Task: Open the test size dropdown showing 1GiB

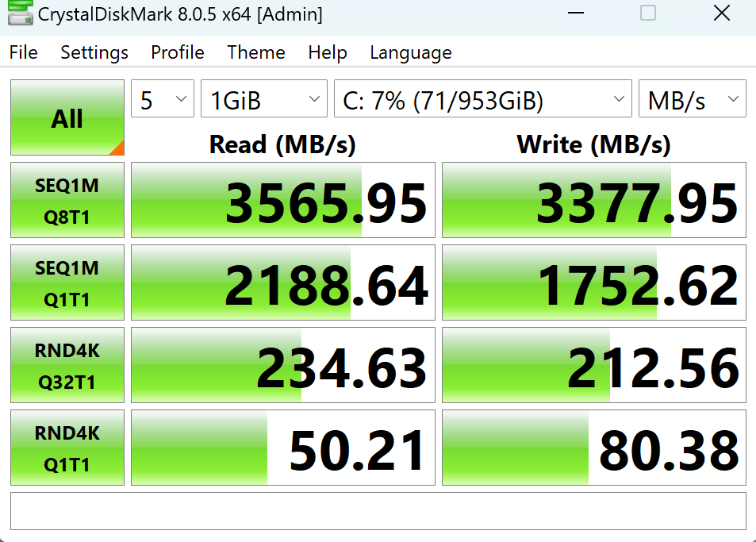Action: tap(263, 98)
